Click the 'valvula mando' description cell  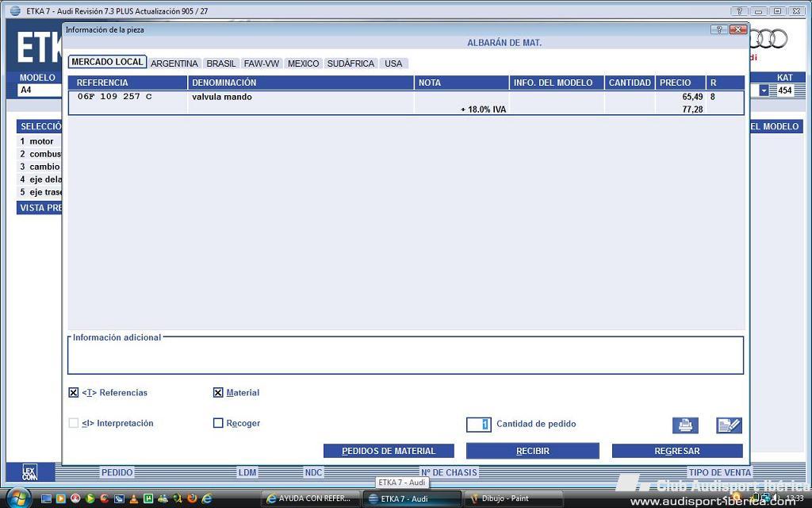pos(222,97)
